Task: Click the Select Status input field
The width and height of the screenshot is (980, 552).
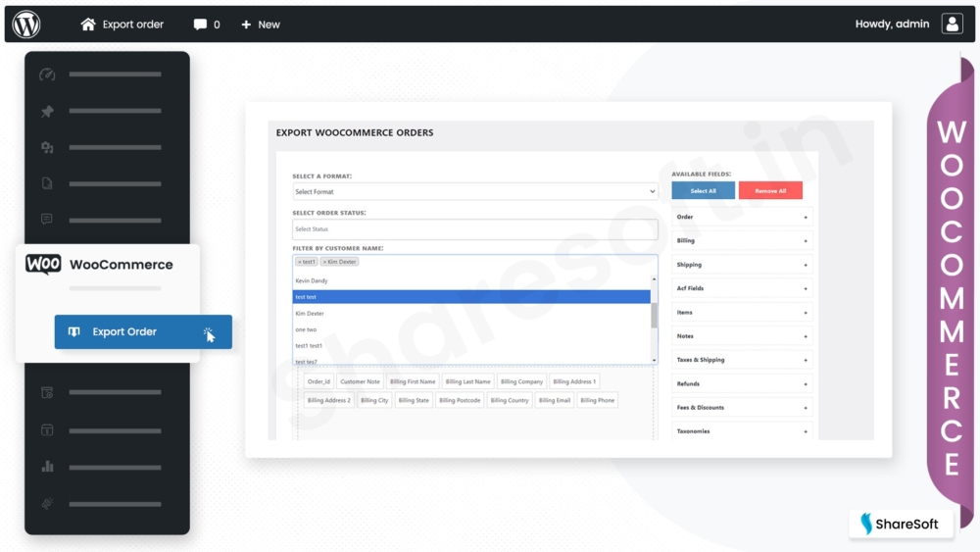Action: coord(474,228)
